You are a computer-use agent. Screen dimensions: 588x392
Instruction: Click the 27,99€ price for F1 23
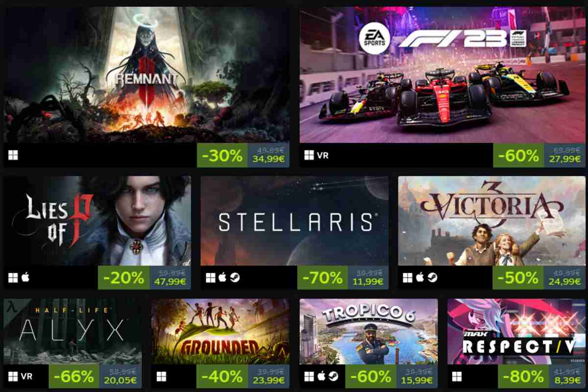(x=565, y=160)
